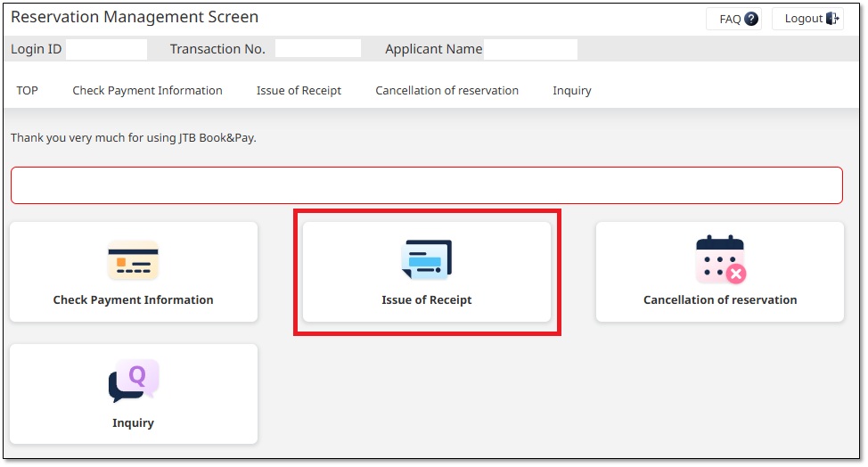Screen dimensions: 868x467
Task: Click the Applicant Name field
Action: point(530,49)
